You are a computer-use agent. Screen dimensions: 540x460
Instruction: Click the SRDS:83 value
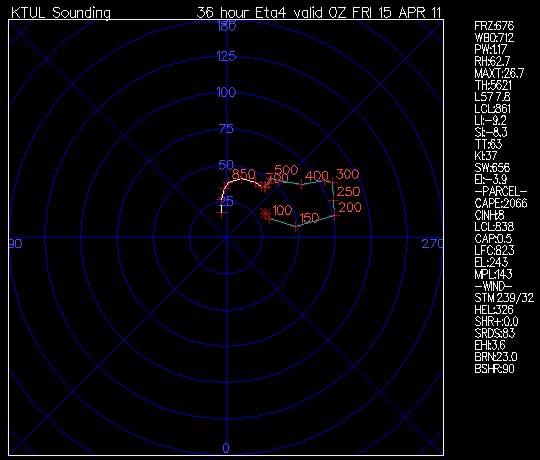tap(494, 333)
